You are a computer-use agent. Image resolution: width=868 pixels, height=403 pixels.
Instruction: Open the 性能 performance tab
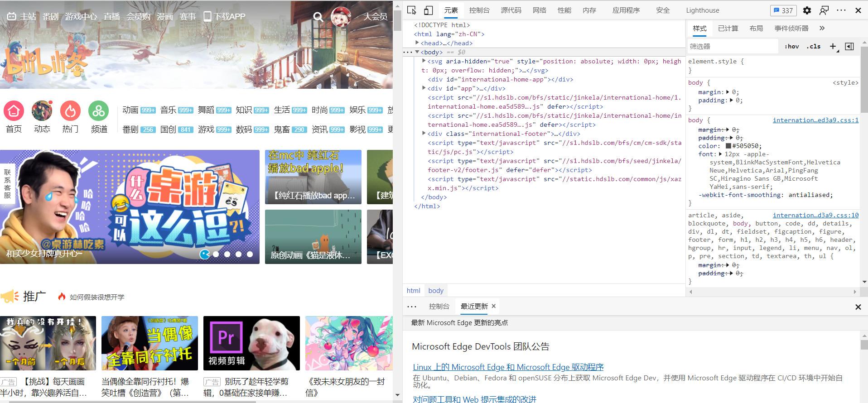point(564,10)
